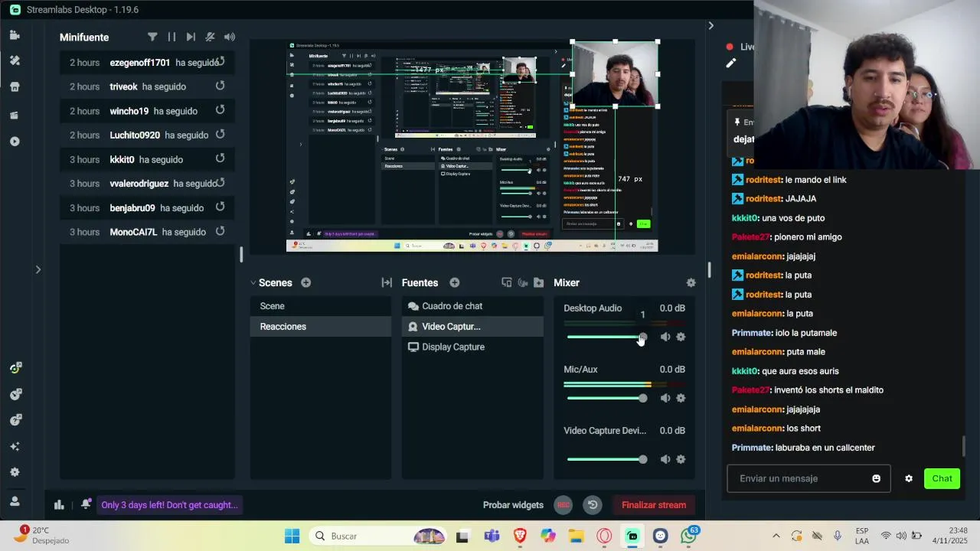The height and width of the screenshot is (551, 980).
Task: Replay wincho19 follow alert
Action: pos(220,110)
